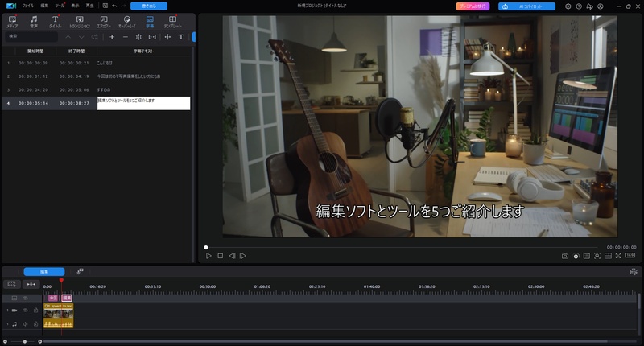Click the プレミアムに移行 upgrade button
The image size is (644, 346).
click(x=473, y=6)
